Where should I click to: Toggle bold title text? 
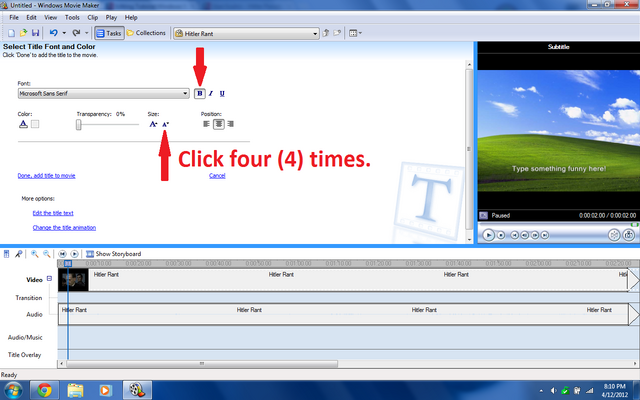tap(200, 93)
